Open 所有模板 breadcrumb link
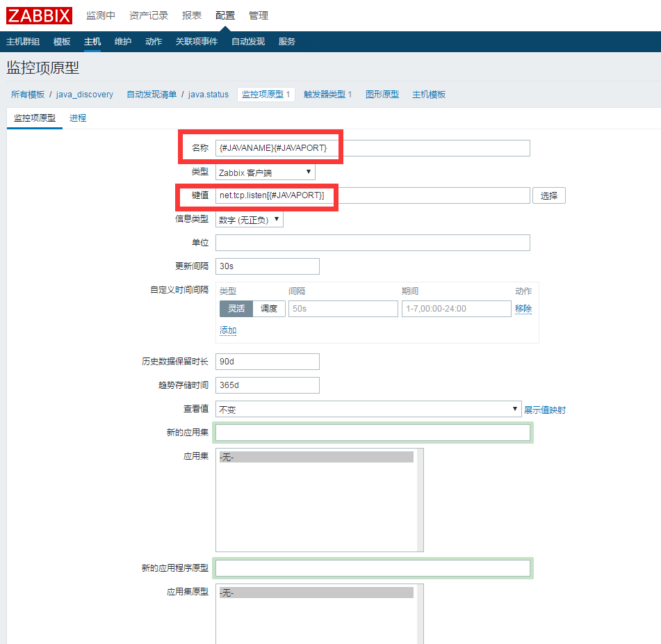 (x=28, y=95)
